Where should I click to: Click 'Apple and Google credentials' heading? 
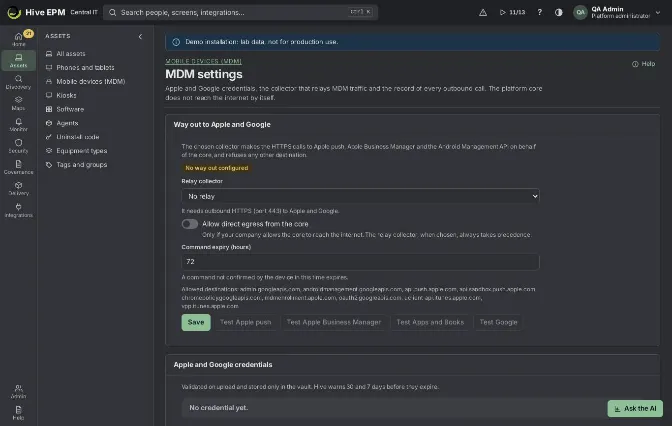click(x=223, y=365)
